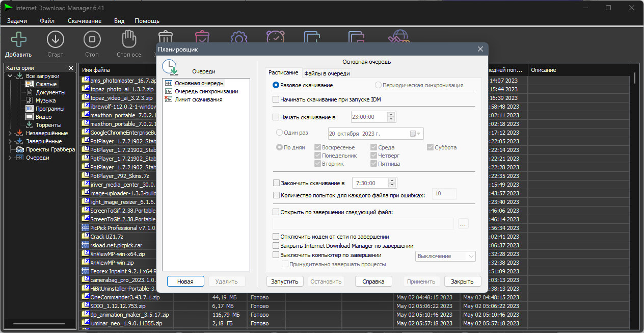
Task: Open the date picker dropdown for 20 октября 2023
Action: [416, 134]
